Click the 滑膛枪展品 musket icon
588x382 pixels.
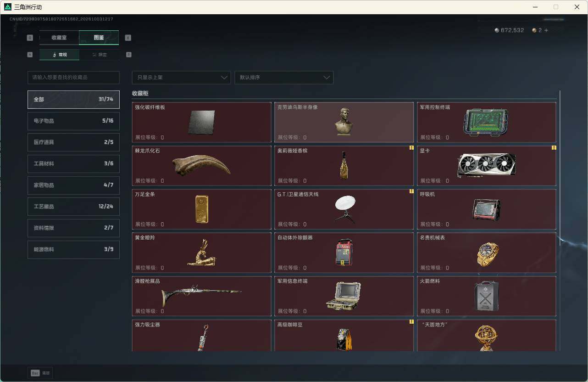click(201, 296)
